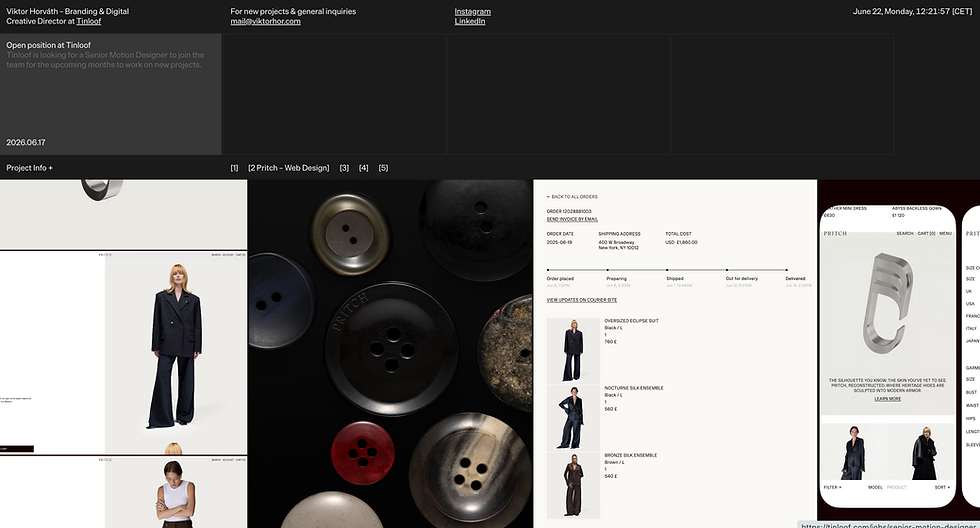
Task: Switch to project tab [4]
Action: click(364, 168)
